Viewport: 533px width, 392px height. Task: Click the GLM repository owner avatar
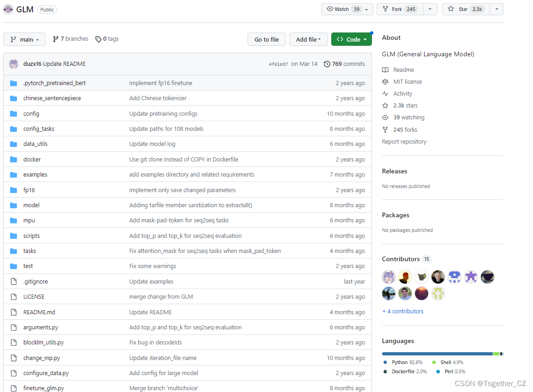click(x=8, y=9)
